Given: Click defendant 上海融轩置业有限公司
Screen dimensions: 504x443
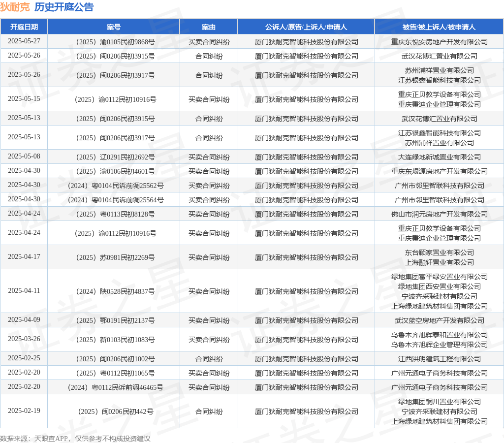Looking at the screenshot, I should (x=440, y=262).
